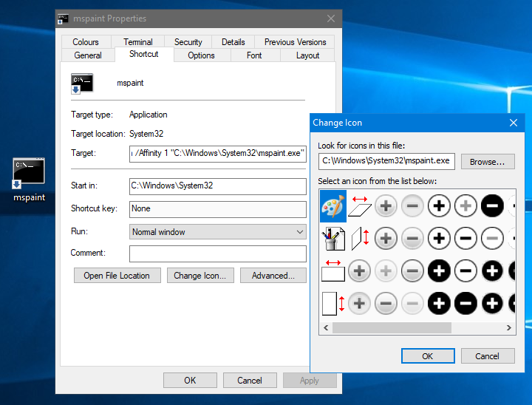The image size is (532, 405).
Task: Open the Details tab
Action: [x=233, y=42]
